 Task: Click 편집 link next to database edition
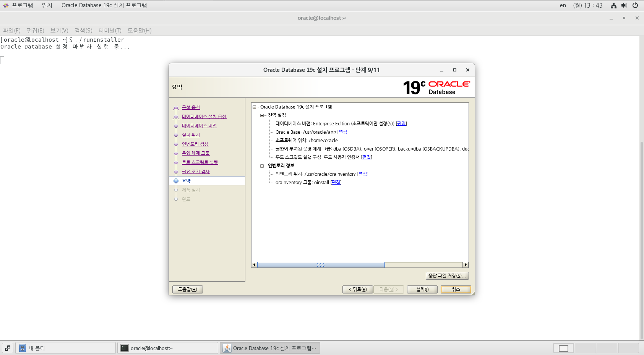(x=401, y=123)
